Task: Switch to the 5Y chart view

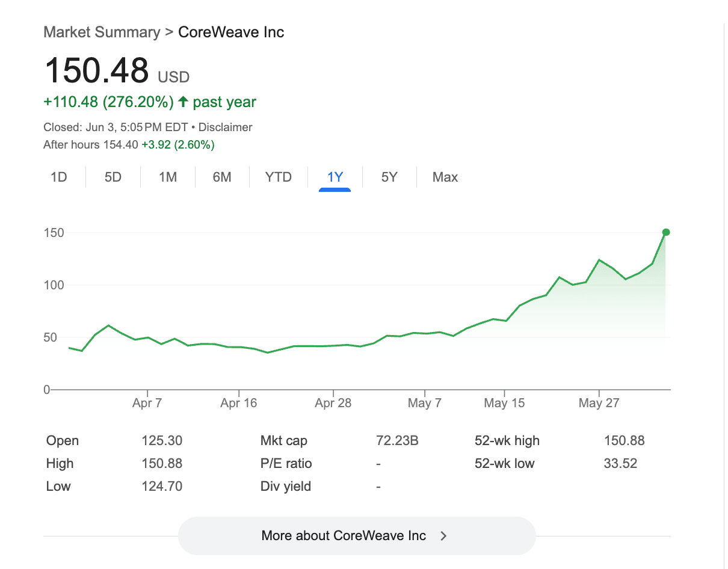Action: coord(389,177)
